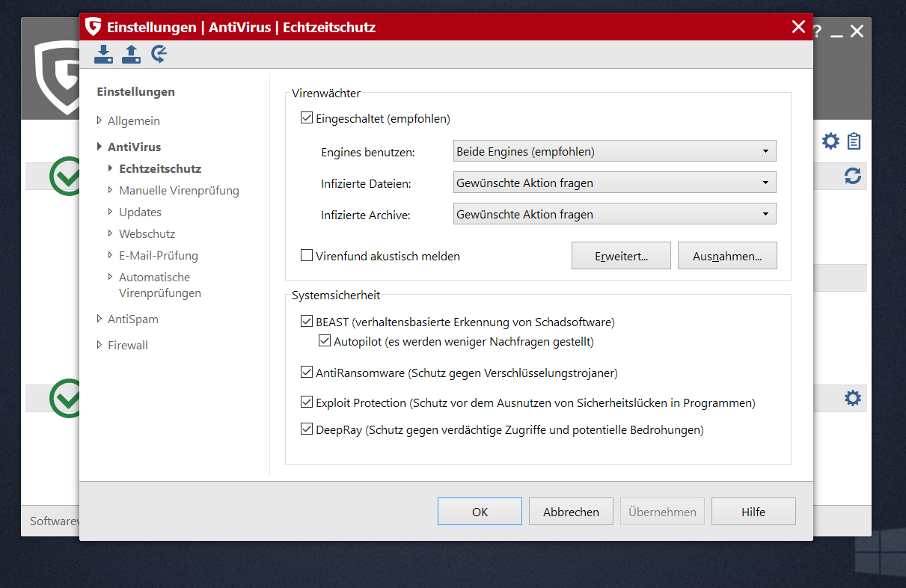Click the Infizierte Dateien label

366,183
